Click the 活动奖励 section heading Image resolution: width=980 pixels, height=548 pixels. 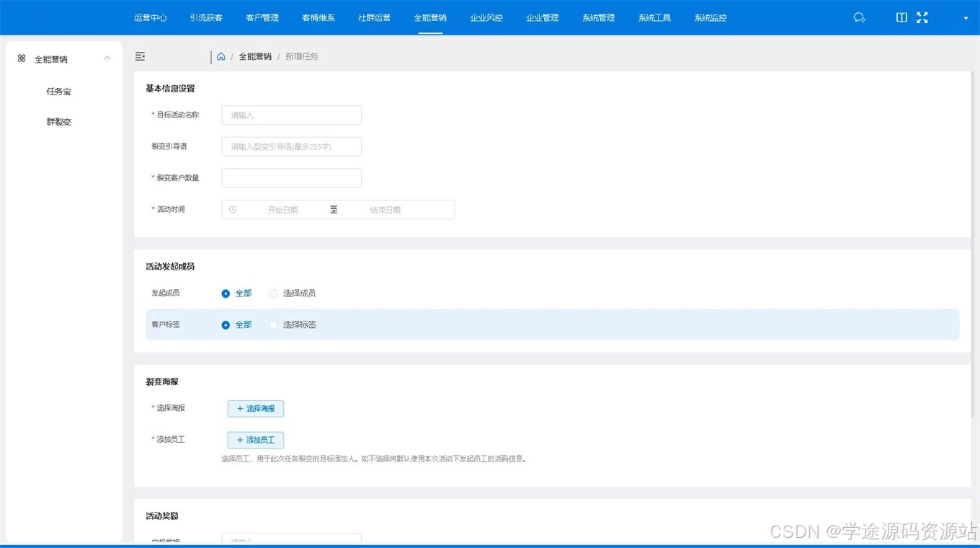[162, 516]
